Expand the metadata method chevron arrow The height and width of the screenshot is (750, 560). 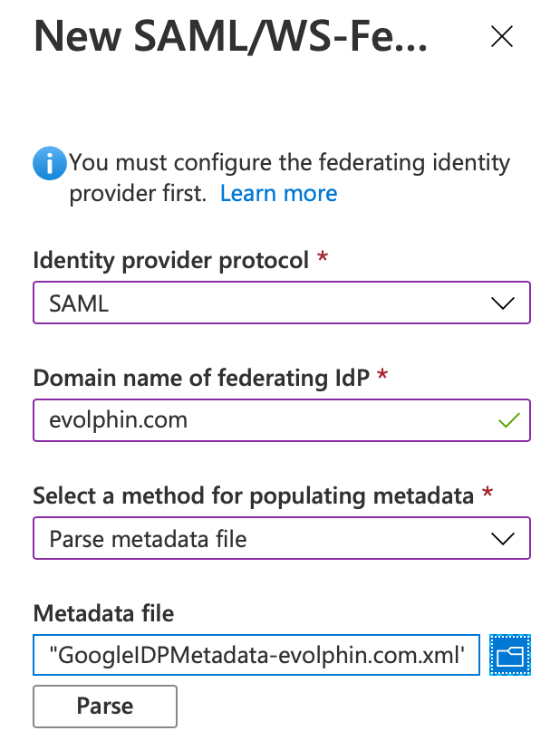pyautogui.click(x=503, y=539)
